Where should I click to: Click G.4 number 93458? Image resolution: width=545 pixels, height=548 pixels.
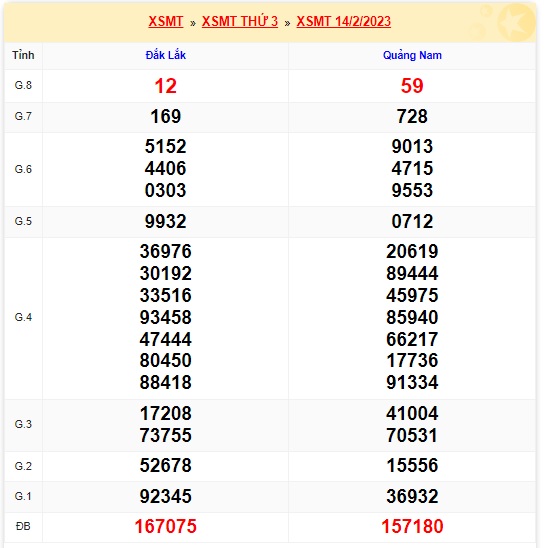166,317
